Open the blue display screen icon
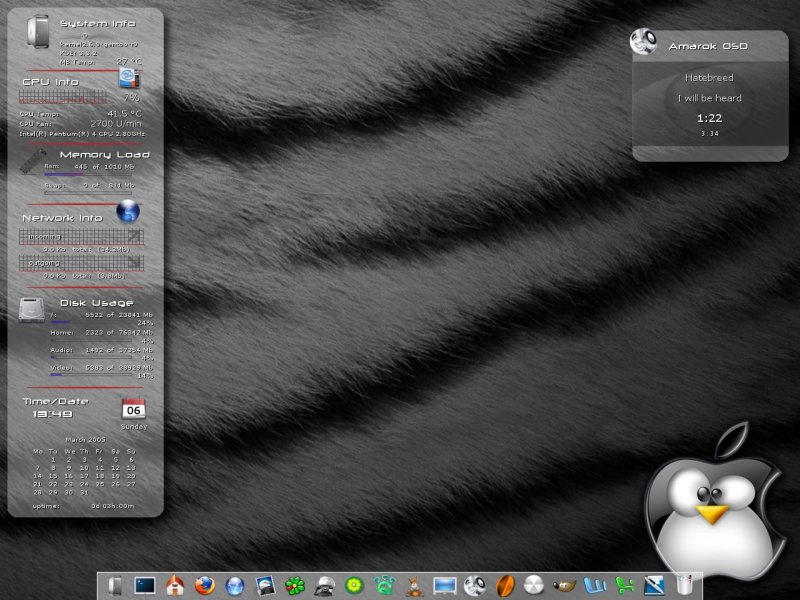This screenshot has width=800, height=600. pos(444,586)
